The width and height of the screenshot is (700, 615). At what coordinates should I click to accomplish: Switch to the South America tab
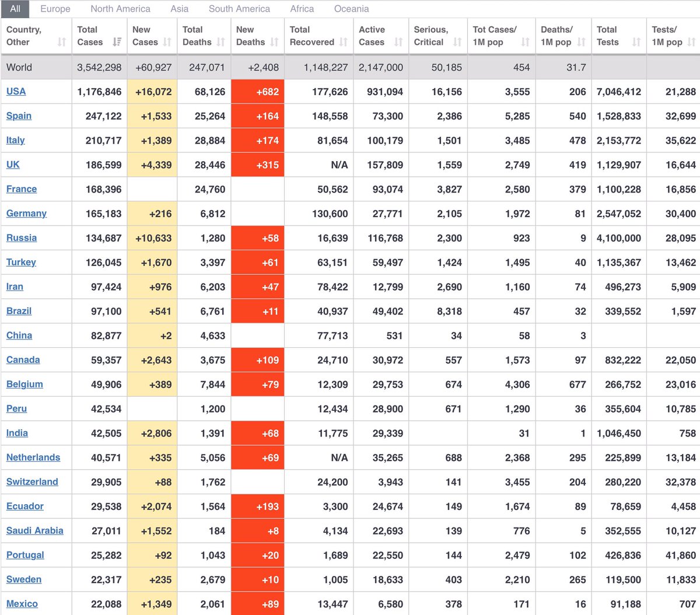[x=239, y=9]
